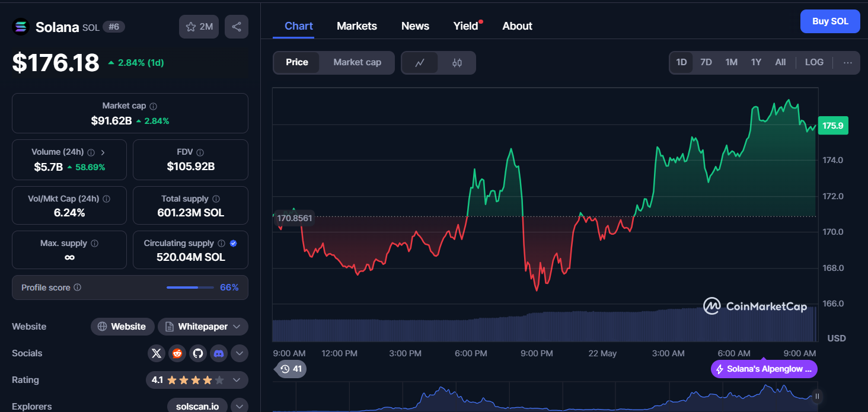868x412 pixels.
Task: Open Solana's X (Twitter) social link
Action: pos(157,354)
